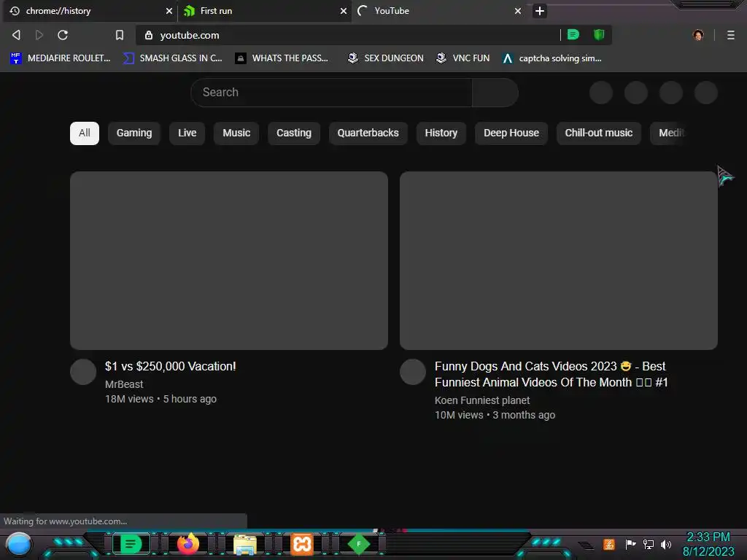Select the Quarterbacks chip

coord(368,133)
